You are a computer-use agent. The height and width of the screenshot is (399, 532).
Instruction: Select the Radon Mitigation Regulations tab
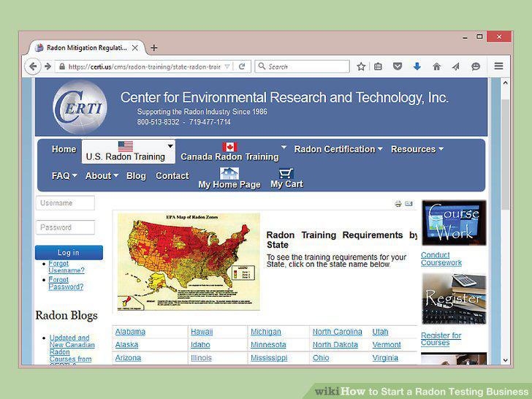(86, 47)
